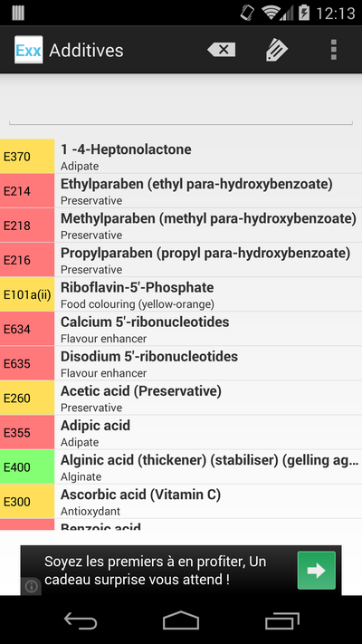Tap the green arrow on the ad banner
Screen dimensions: 362x644
pyautogui.click(x=317, y=570)
